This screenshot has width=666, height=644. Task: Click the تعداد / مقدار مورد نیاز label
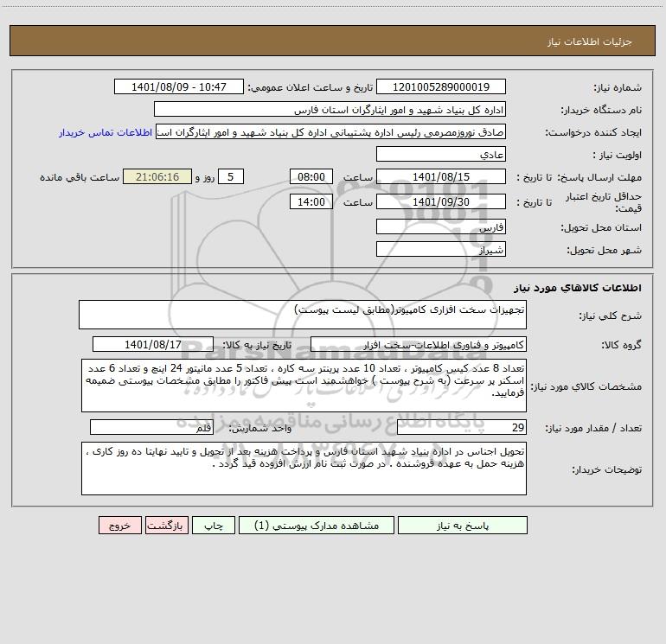pyautogui.click(x=593, y=428)
